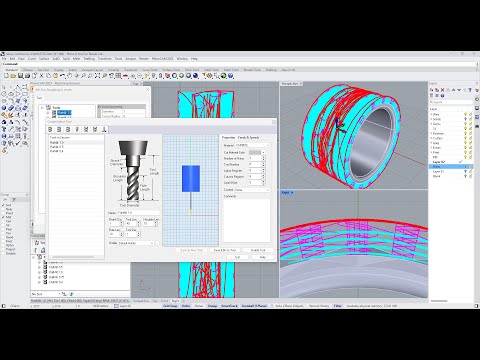Click the Save floppy disk icon

pos(20,76)
